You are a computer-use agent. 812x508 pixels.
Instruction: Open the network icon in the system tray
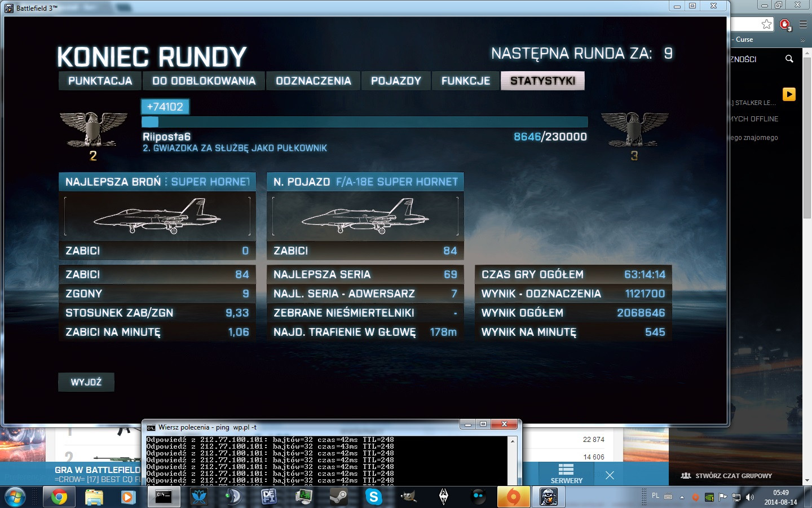point(736,497)
